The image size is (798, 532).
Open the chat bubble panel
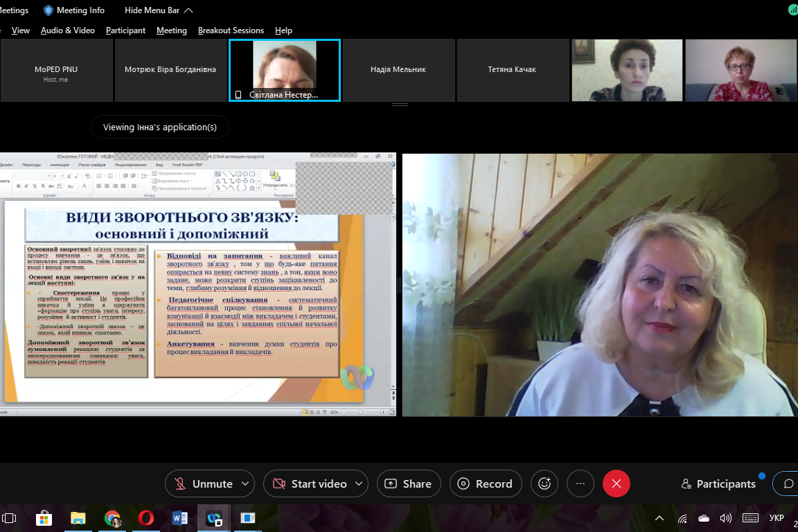coord(788,484)
